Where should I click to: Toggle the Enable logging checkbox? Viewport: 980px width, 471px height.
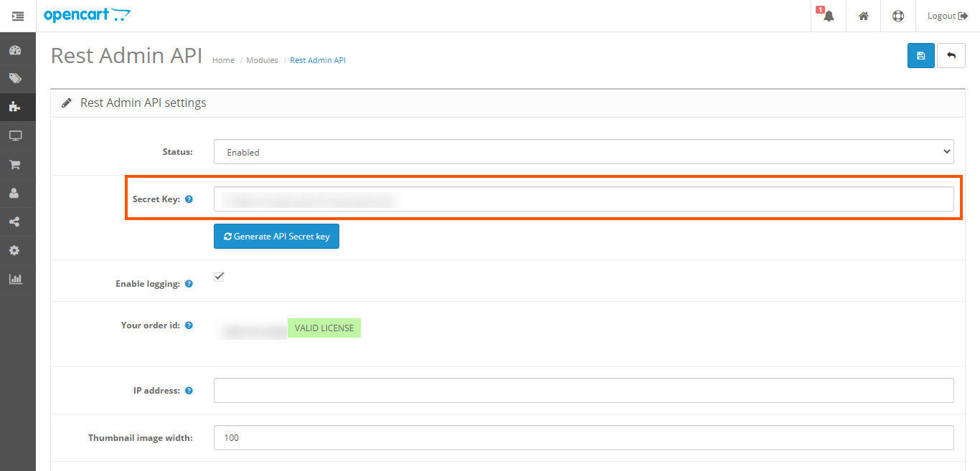click(219, 277)
